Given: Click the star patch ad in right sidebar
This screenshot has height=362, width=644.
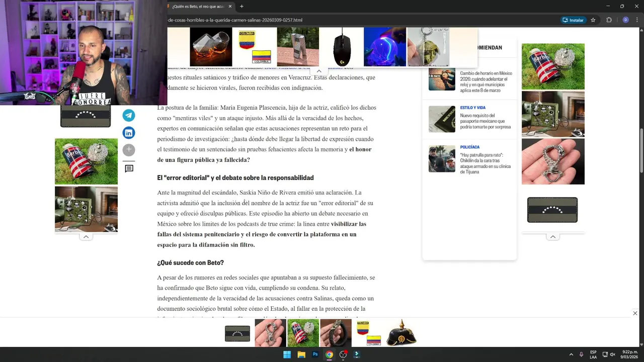Looking at the screenshot, I should click(x=552, y=210).
